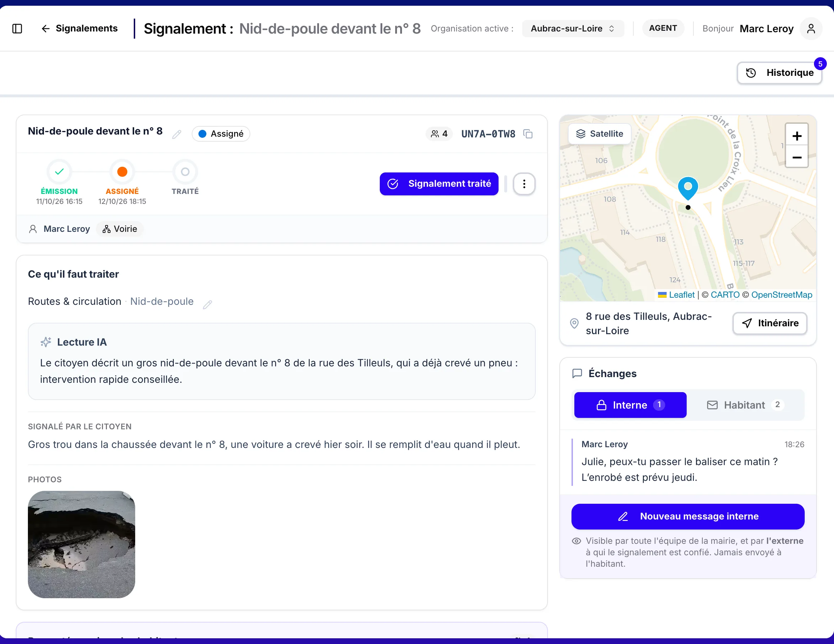Open the CARTO attribution link
The image size is (834, 644).
[725, 295]
